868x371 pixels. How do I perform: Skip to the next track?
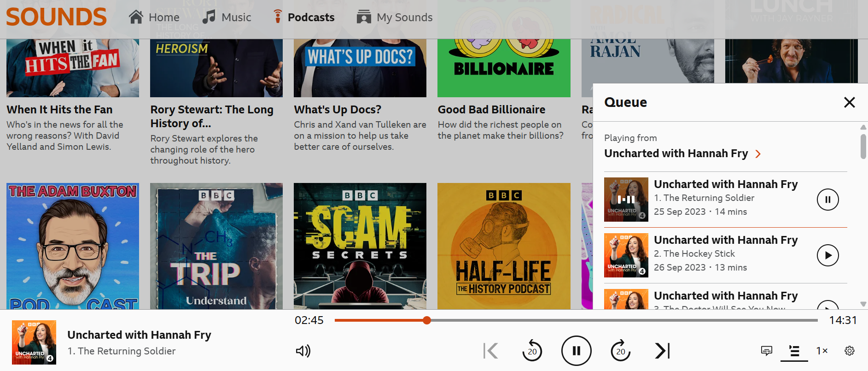(662, 351)
